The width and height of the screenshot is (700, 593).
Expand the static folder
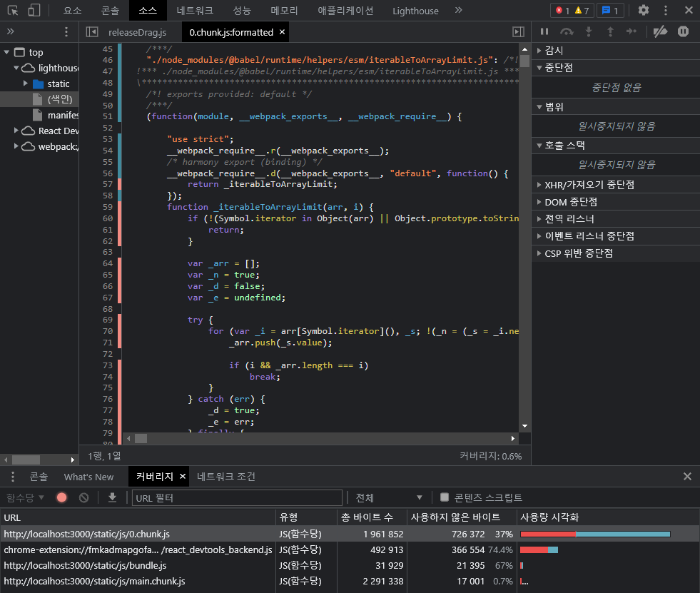pos(26,83)
